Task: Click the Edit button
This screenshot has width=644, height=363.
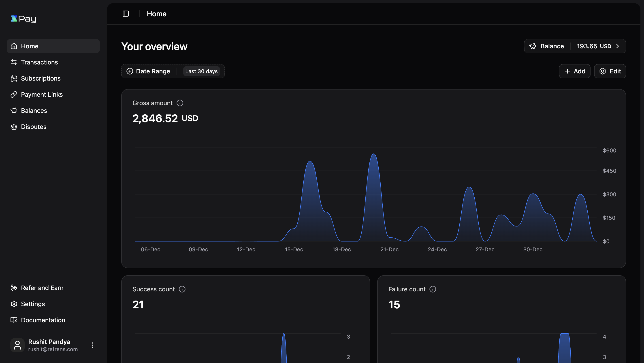Action: 610,71
